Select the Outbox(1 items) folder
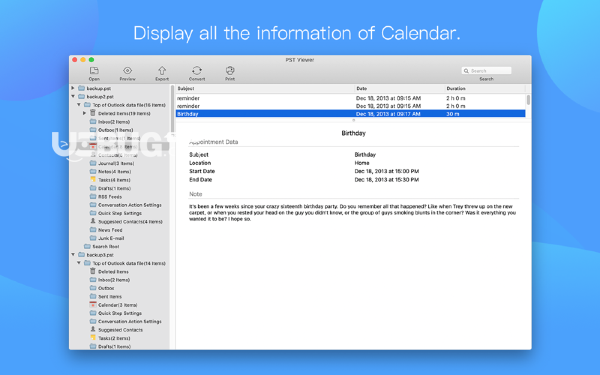 tap(116, 130)
